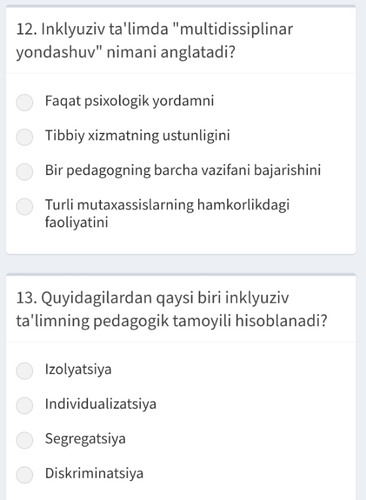The width and height of the screenshot is (366, 500).
Task: Click the answer text Faqat psixologik yordamni
Action: pos(129,101)
